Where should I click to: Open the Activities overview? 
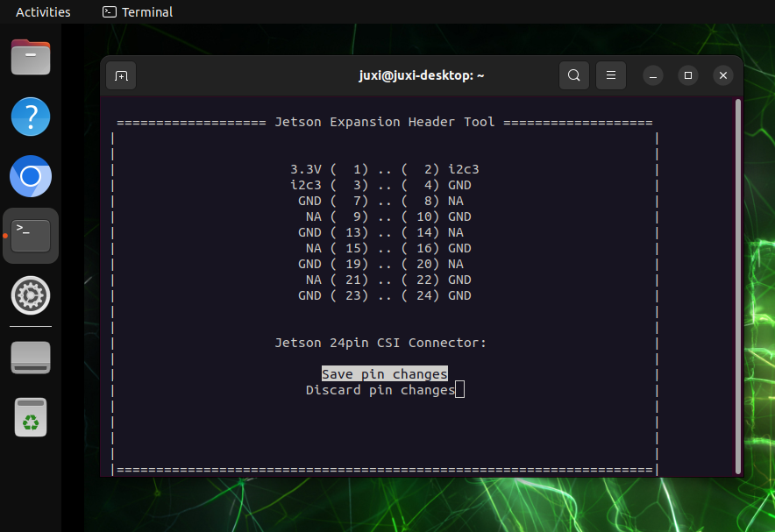[x=43, y=12]
